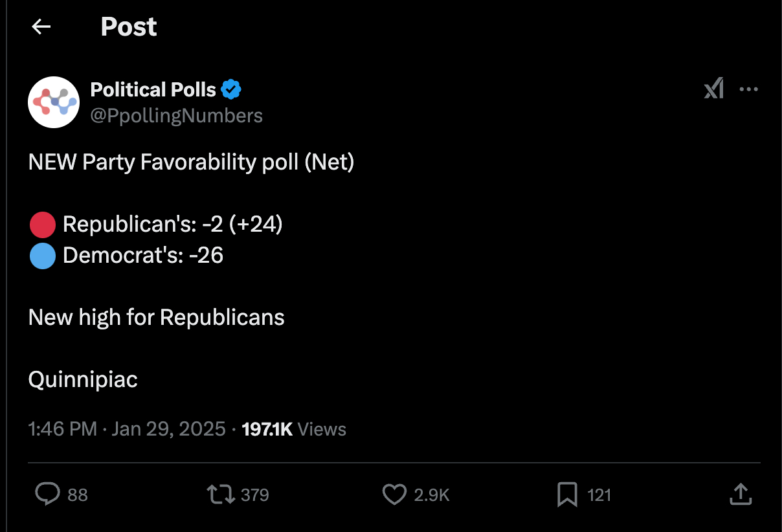This screenshot has width=782, height=532.
Task: Click the blue circle emoji
Action: [x=43, y=256]
